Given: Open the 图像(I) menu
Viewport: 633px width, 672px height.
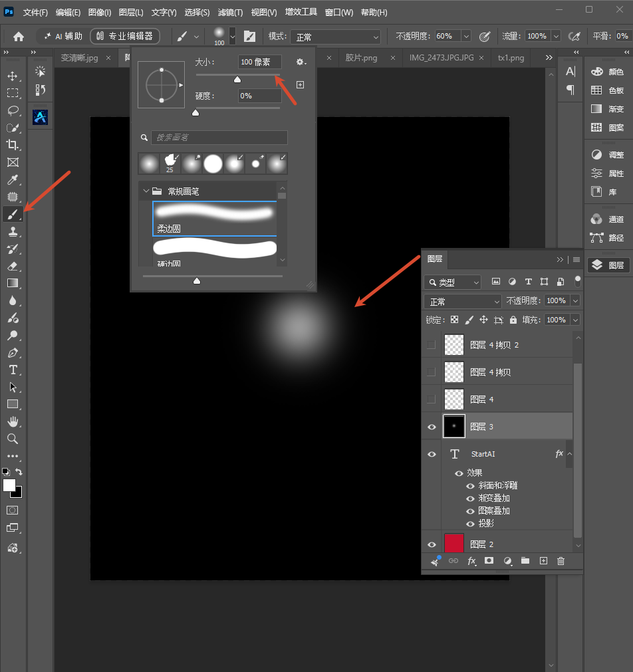Looking at the screenshot, I should [100, 13].
